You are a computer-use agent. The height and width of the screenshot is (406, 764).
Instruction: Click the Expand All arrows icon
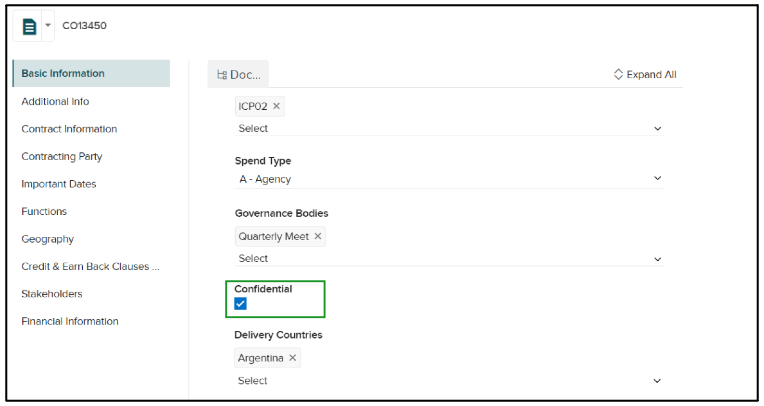point(618,74)
